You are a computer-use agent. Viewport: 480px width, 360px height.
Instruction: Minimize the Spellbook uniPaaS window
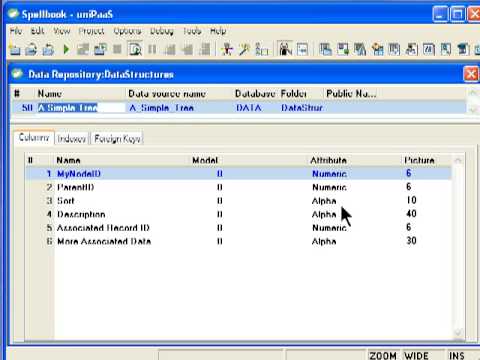[440, 14]
